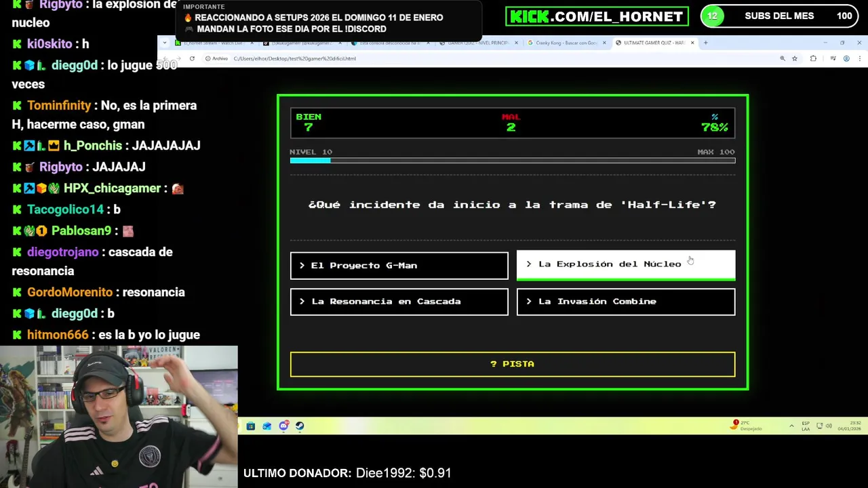
Task: Click chat username 'h_Ponchis'
Action: (x=92, y=146)
